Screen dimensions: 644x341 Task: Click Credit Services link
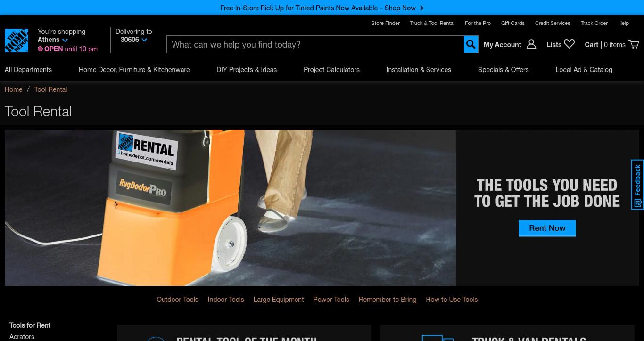point(553,23)
